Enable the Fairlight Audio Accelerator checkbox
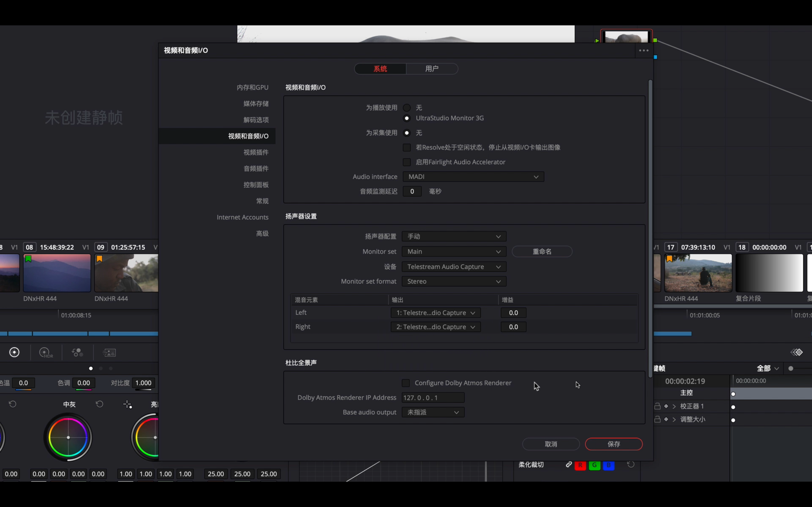 407,162
